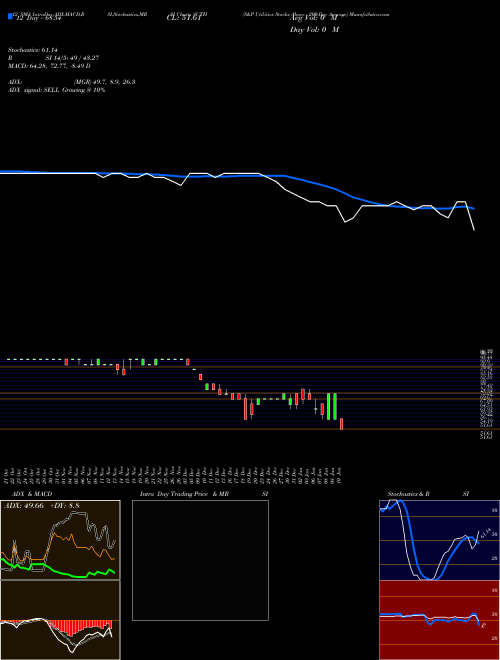The image size is (500, 660).
Task: Click the '61.14' stochastics value label in chart
Action: pyautogui.click(x=485, y=534)
